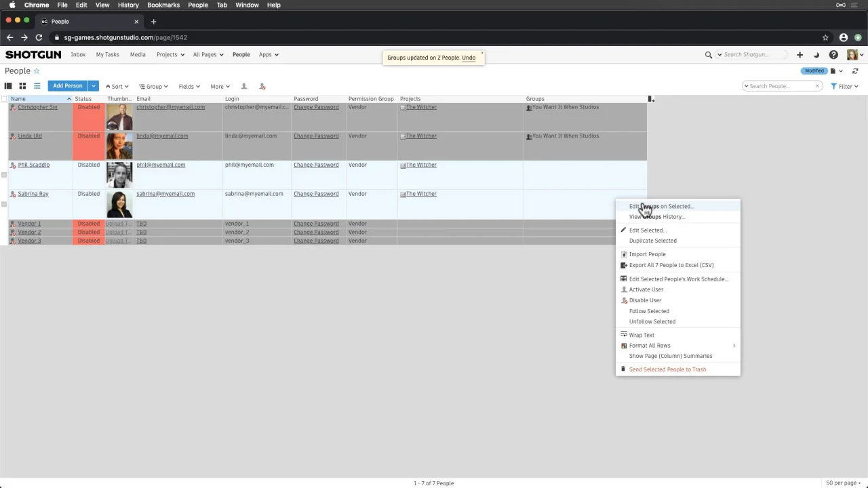The height and width of the screenshot is (488, 868).
Task: Click the activate user icon in toolbar
Action: tap(244, 86)
